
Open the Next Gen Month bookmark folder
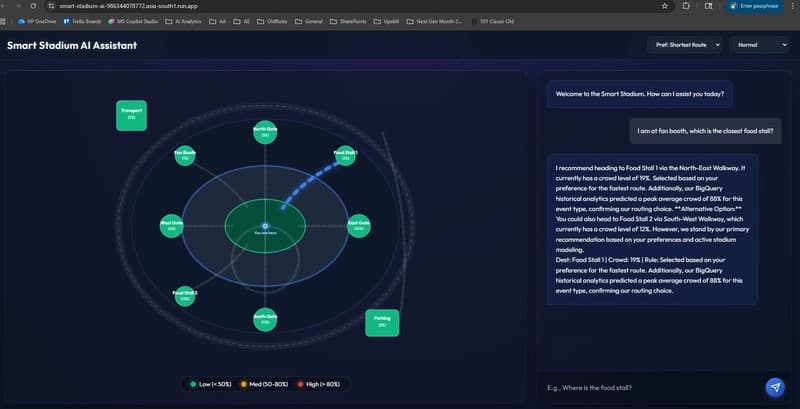coord(434,21)
